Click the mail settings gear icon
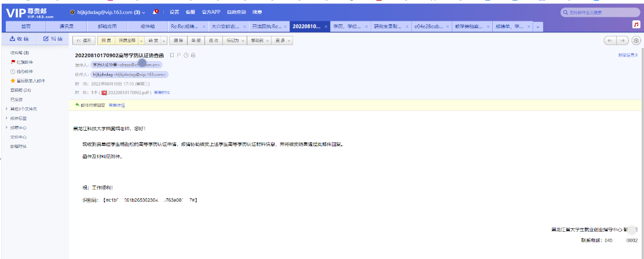 (x=636, y=40)
